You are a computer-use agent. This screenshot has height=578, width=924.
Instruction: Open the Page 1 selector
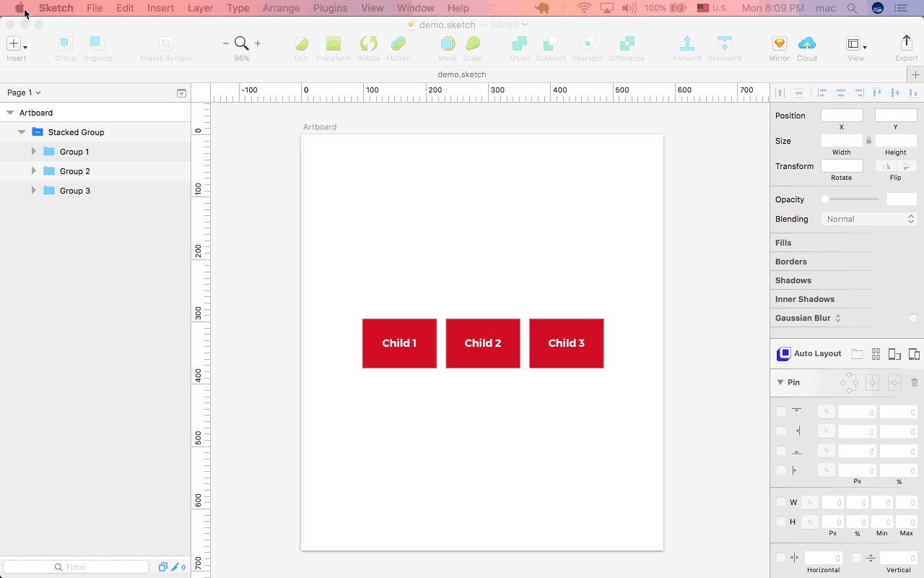[x=24, y=92]
